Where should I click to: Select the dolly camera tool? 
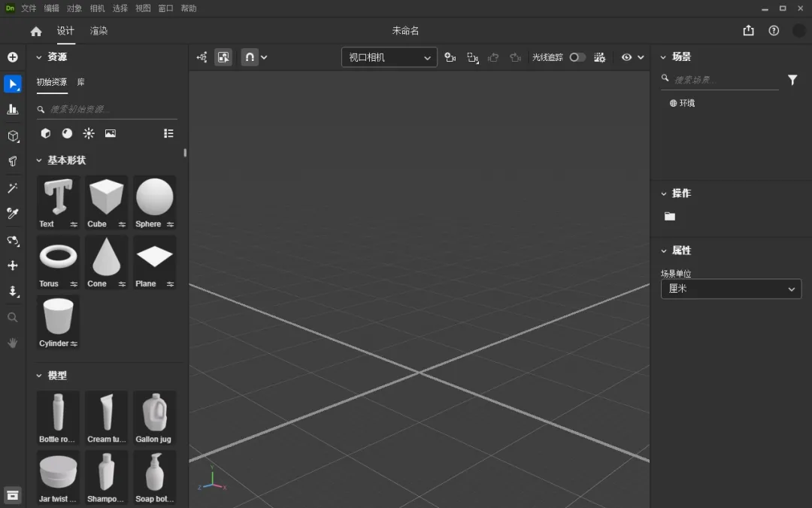point(13,291)
